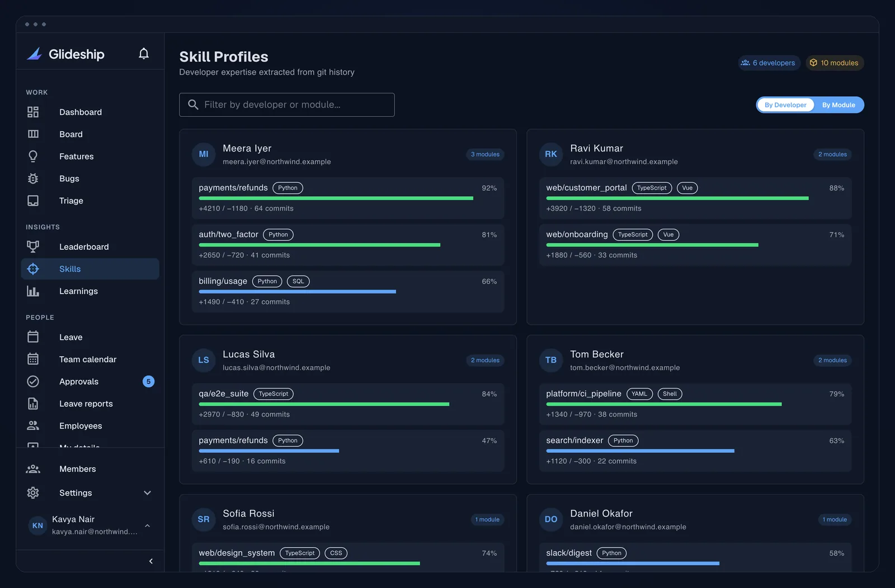895x588 pixels.
Task: Click the Features lightbulb icon
Action: click(x=33, y=157)
